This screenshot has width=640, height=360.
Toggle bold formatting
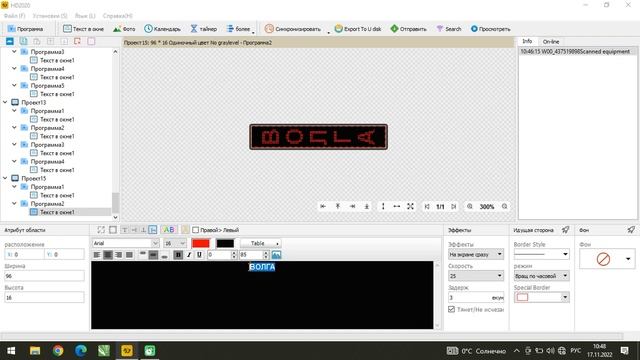click(x=178, y=255)
